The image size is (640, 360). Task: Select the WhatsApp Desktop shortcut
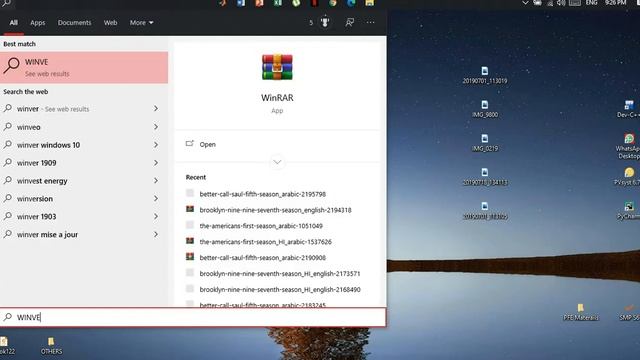point(629,146)
